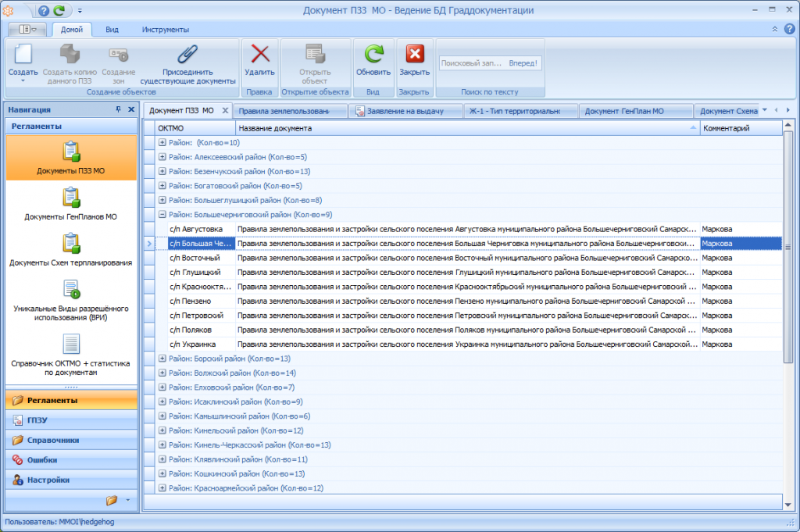Image resolution: width=800 pixels, height=532 pixels.
Task: Sort by ОКТМО column header
Action: point(195,128)
